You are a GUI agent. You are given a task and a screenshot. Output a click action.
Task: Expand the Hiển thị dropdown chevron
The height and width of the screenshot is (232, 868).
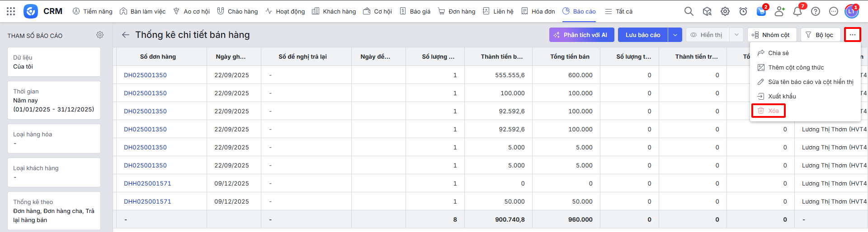(x=736, y=35)
